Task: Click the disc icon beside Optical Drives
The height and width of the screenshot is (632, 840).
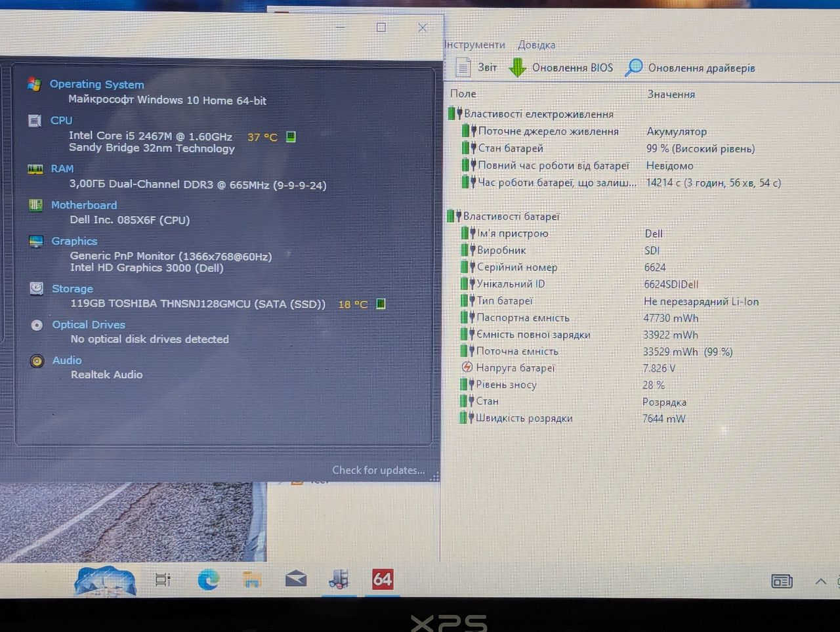Action: tap(37, 325)
